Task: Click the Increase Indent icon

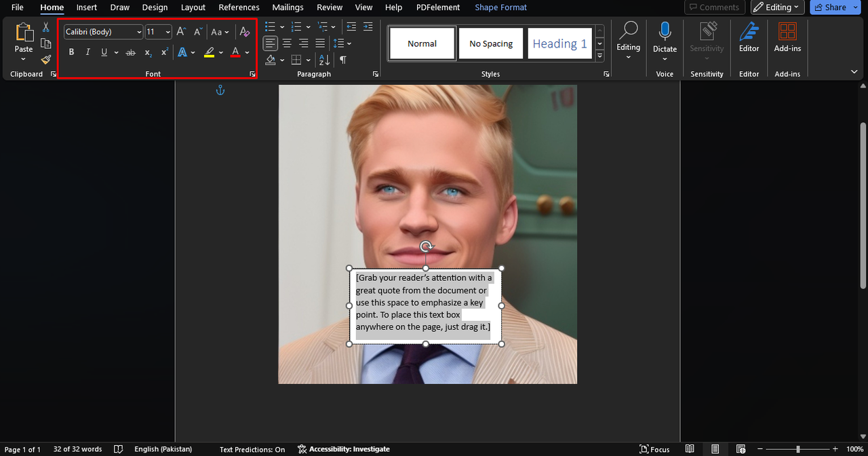Action: 368,27
